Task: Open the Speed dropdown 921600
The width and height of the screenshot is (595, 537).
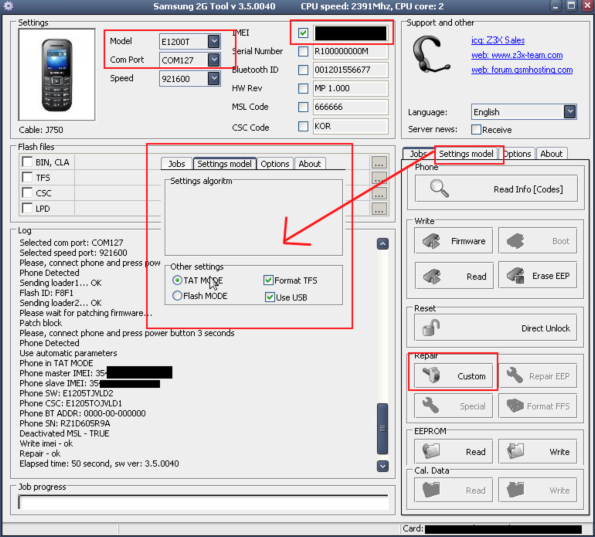Action: 214,78
